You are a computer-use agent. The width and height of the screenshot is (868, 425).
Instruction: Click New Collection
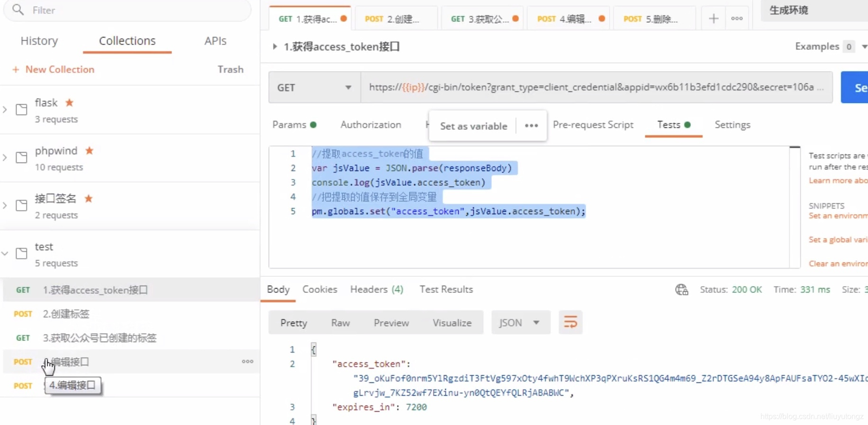tap(53, 69)
